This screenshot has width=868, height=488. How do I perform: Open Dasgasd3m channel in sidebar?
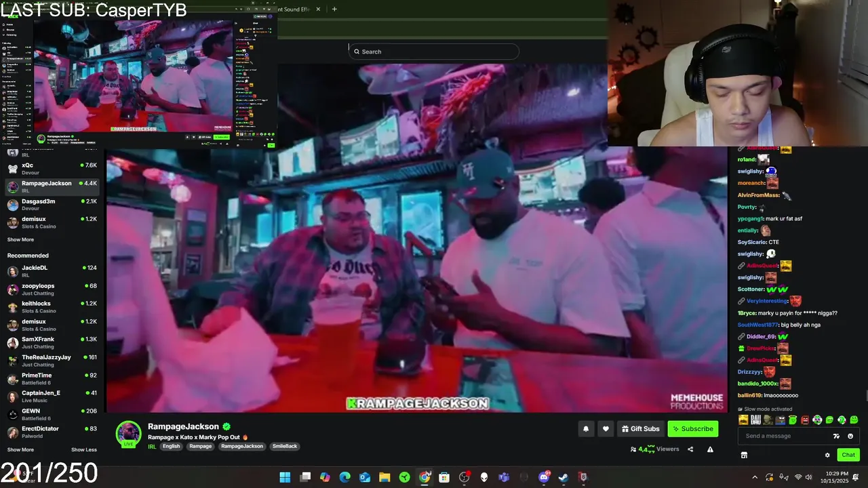coord(52,205)
